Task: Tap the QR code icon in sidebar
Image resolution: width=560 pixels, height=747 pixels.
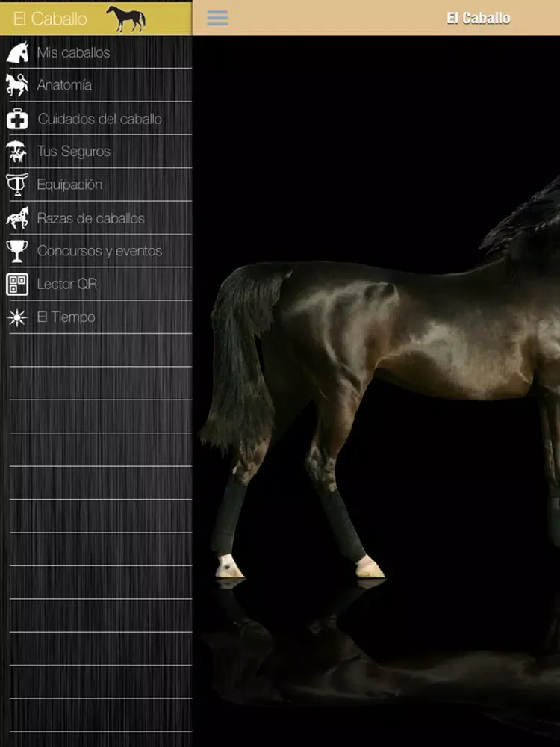Action: (x=17, y=285)
